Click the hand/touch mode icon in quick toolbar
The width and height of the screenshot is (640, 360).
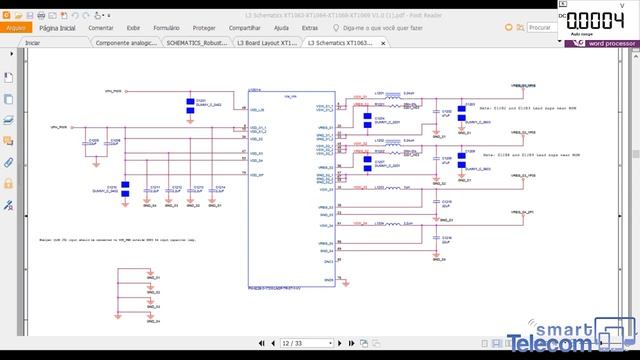coord(98,16)
